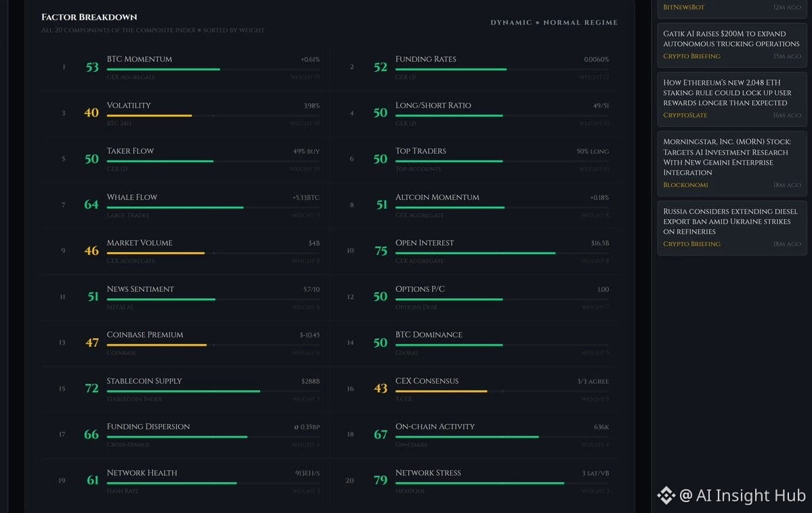Click the +533BTC Whale Flow value

click(306, 197)
